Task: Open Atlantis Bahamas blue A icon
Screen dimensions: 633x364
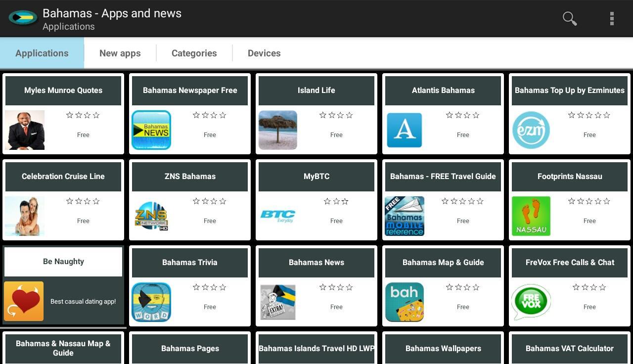Action: [x=405, y=130]
